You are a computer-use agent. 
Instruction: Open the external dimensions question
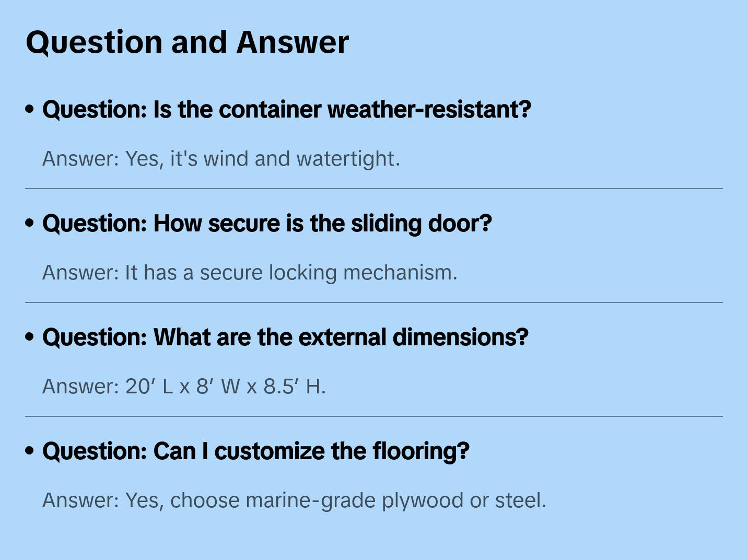(x=285, y=337)
